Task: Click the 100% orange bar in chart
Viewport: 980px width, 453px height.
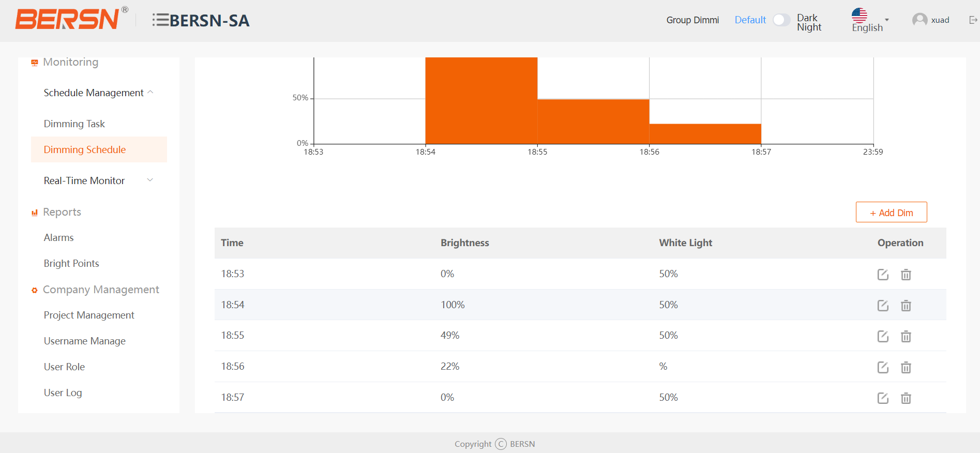Action: pos(481,101)
